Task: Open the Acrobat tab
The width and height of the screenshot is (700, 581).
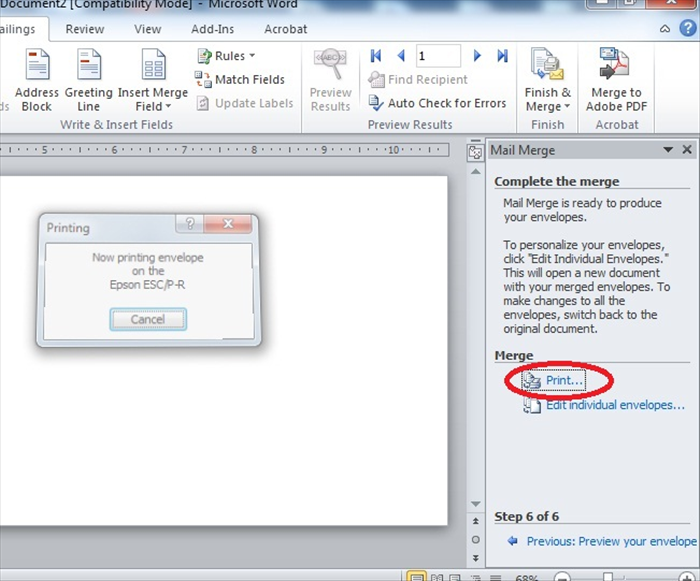Action: [286, 29]
